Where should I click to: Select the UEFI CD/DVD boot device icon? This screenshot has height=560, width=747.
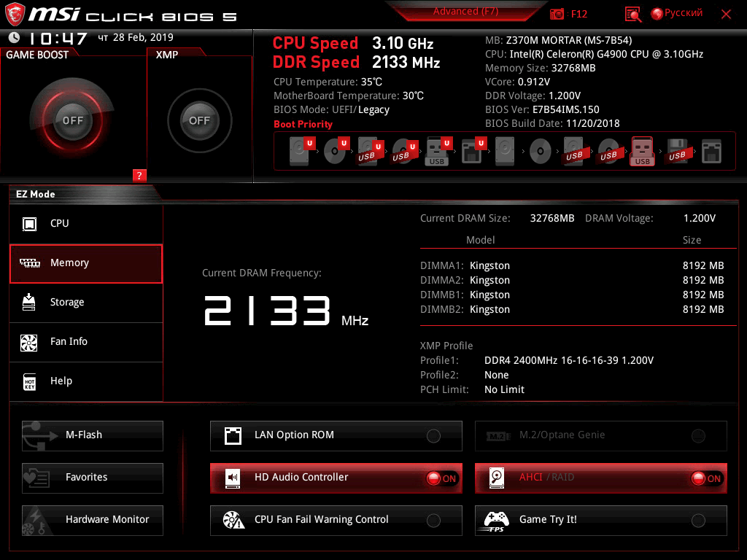[336, 151]
